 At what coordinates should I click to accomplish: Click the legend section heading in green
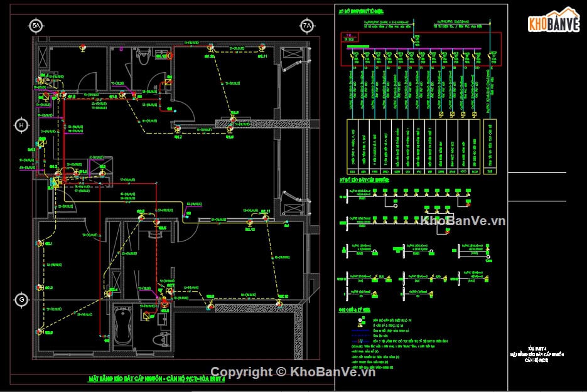pyautogui.click(x=355, y=310)
